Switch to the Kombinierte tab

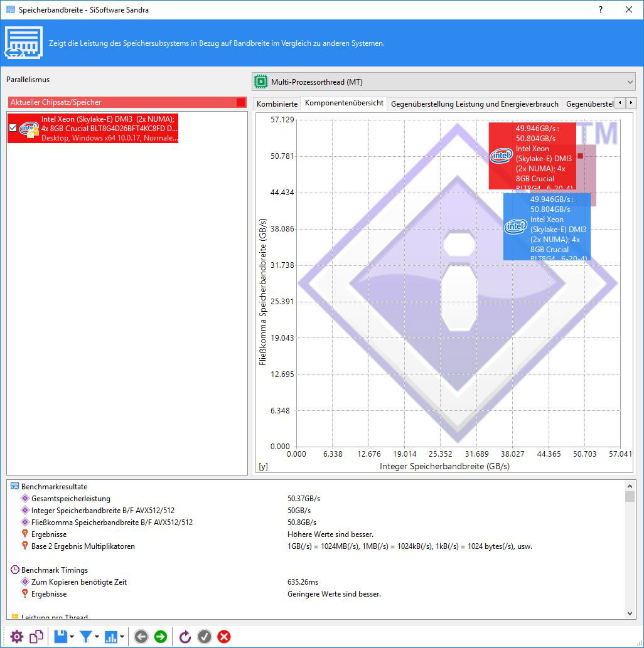click(277, 104)
